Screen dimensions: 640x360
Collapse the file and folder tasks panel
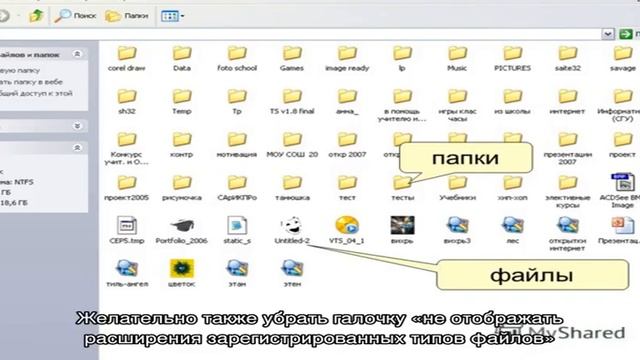pyautogui.click(x=77, y=54)
